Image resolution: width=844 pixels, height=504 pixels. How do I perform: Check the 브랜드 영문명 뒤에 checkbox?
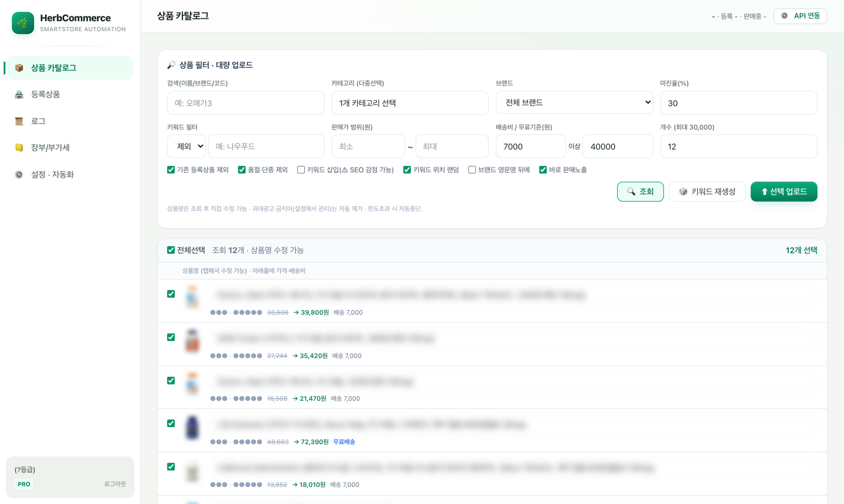tap(472, 170)
